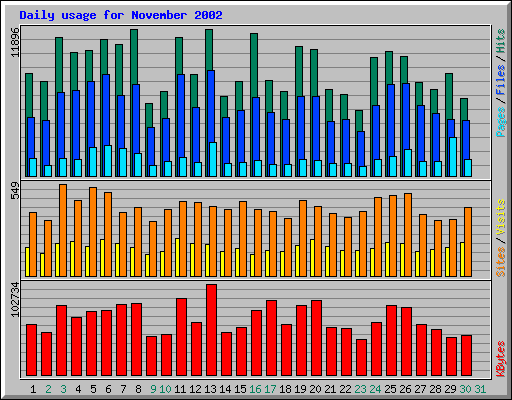The width and height of the screenshot is (512, 400).
Task: Click day label 26
Action: pos(405,389)
